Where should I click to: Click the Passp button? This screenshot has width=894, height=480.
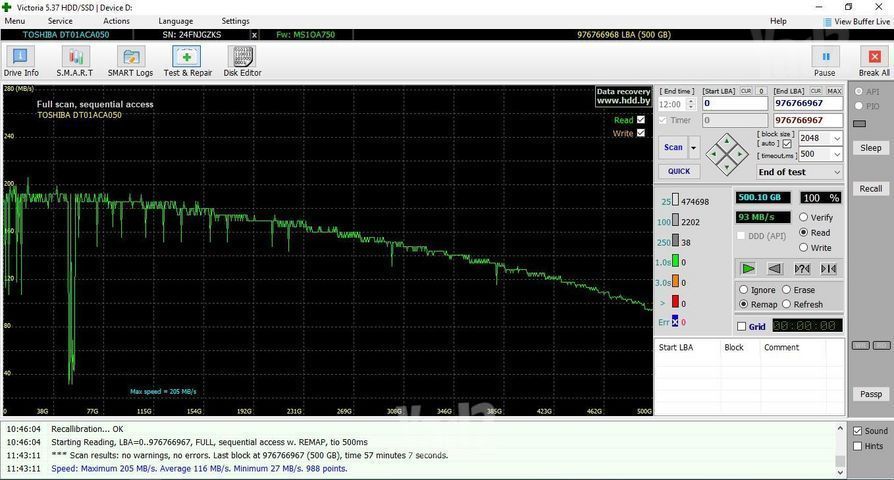[x=871, y=394]
